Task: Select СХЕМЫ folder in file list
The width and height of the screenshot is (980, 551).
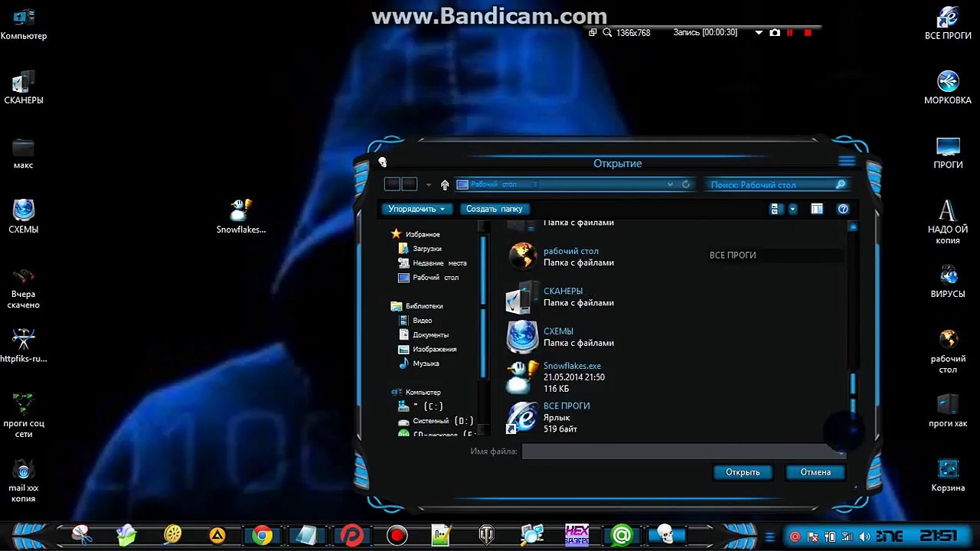Action: [x=560, y=337]
